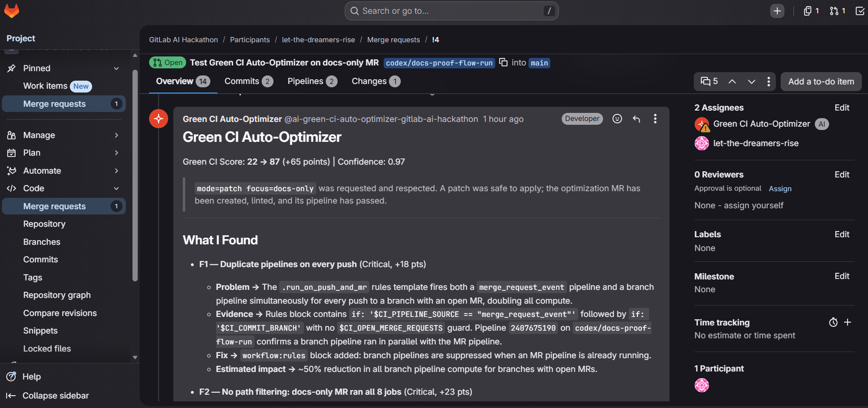Switch to the Pipelines tab

pos(312,81)
